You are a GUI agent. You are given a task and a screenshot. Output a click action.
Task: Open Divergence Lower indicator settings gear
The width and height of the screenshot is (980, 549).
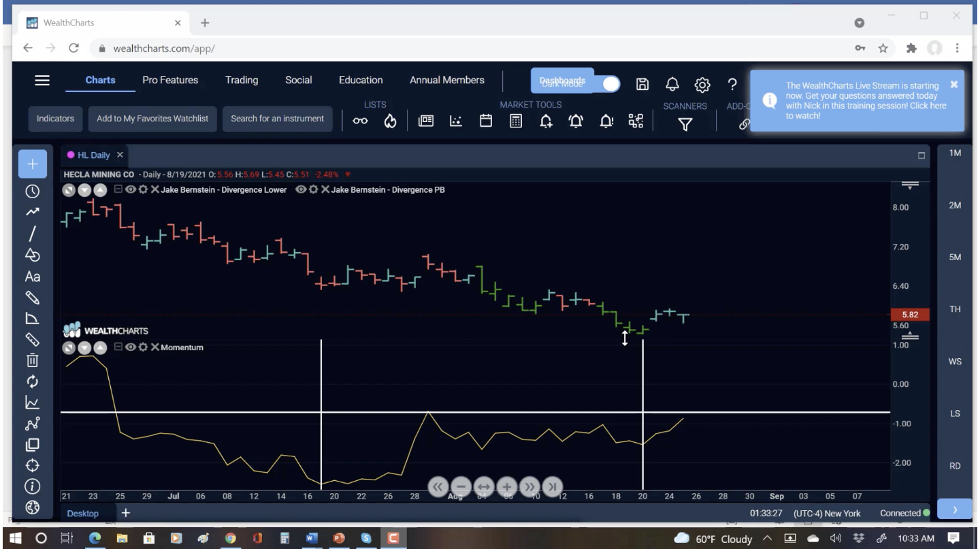[142, 190]
